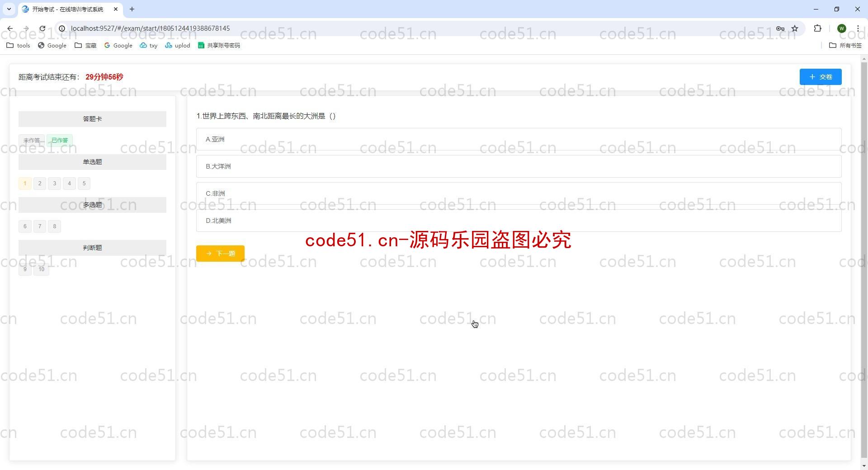
Task: Choose option D.北美洲
Action: (x=519, y=221)
